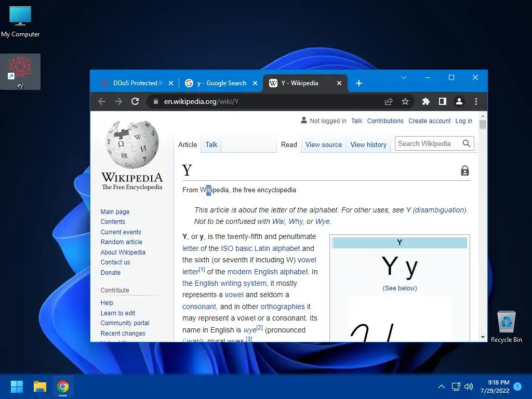
Task: Open the network tray icon
Action: pyautogui.click(x=456, y=387)
